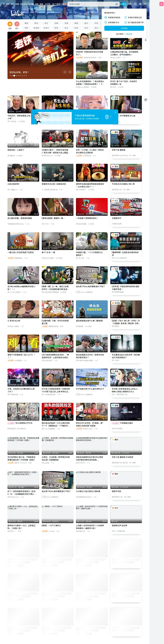Image resolution: width=164 pixels, height=644 pixels.
Task: Click the mouse scroll icon in tooltip
Action: tap(107, 117)
